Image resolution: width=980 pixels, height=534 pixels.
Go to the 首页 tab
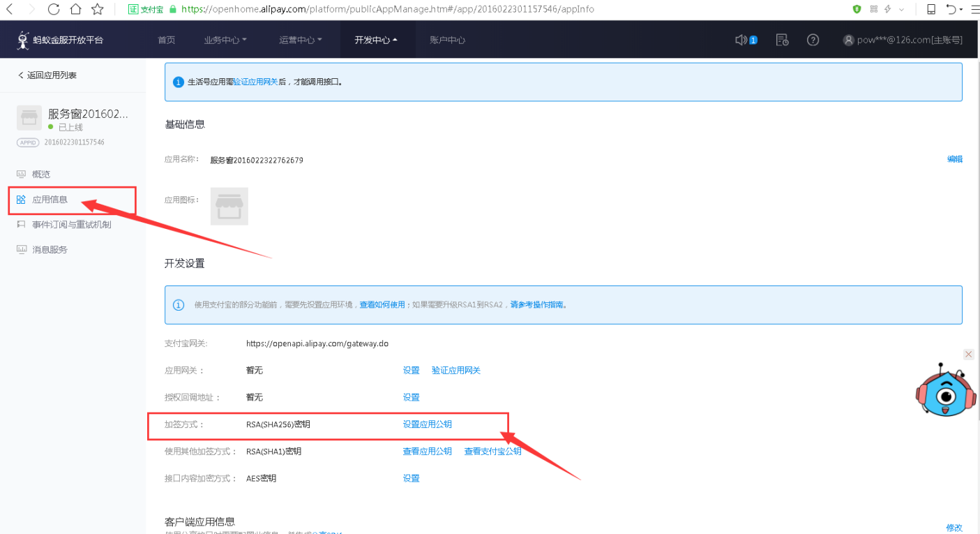(167, 40)
